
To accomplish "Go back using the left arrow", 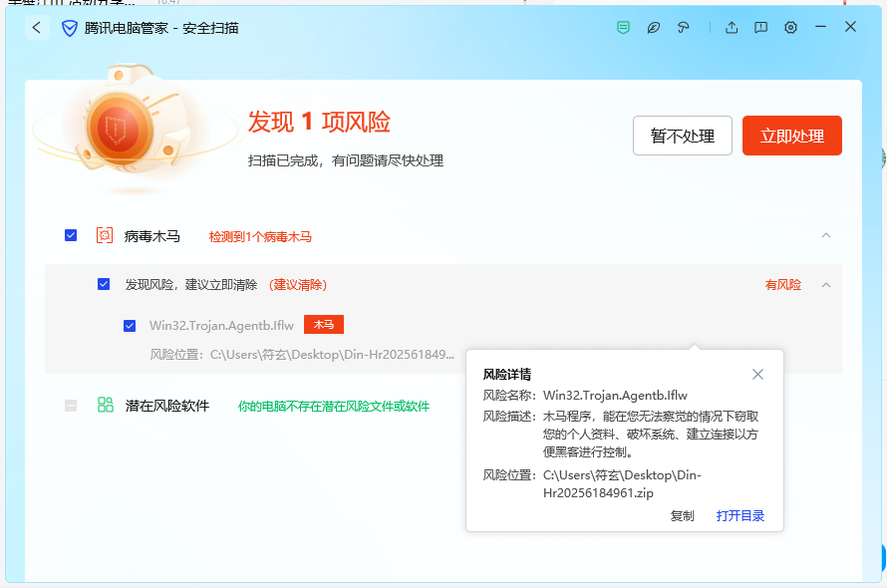I will click(37, 27).
